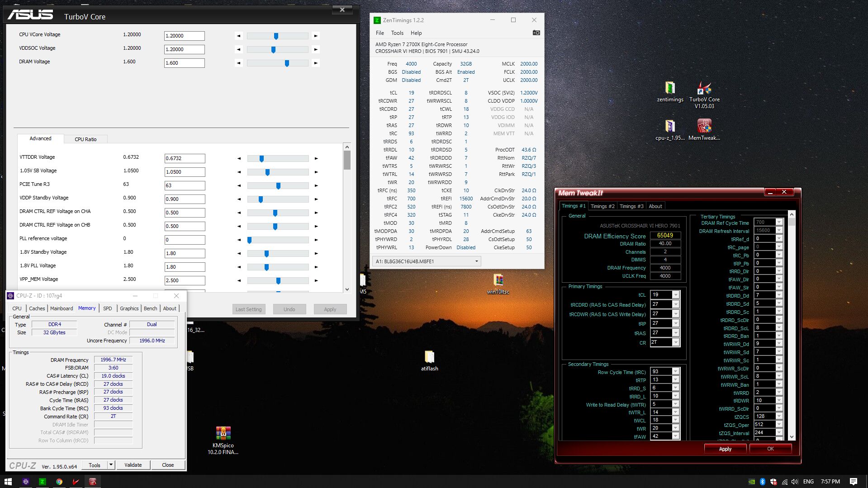This screenshot has height=488, width=868.
Task: Switch to MemTweakIt from the taskbar
Action: click(x=93, y=482)
